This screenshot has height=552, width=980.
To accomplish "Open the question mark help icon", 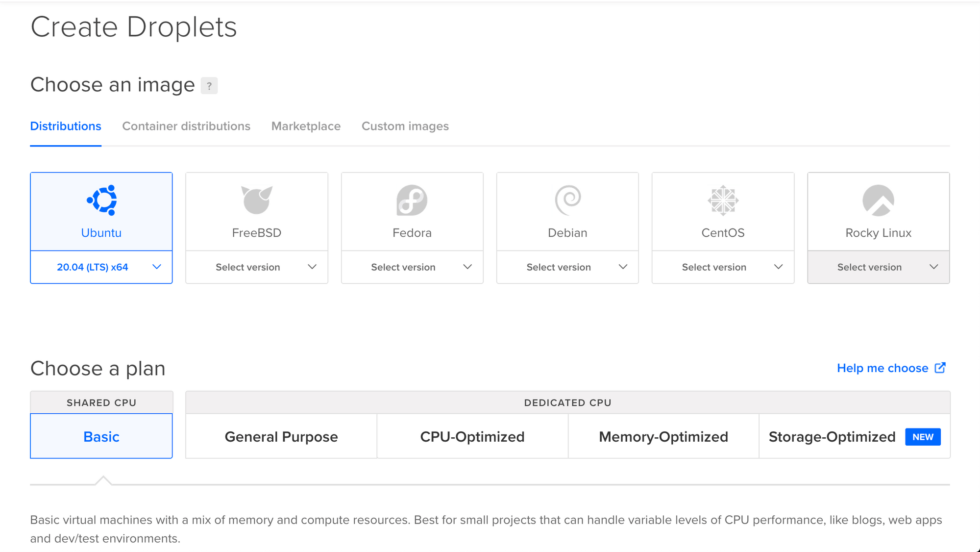I will coord(209,86).
